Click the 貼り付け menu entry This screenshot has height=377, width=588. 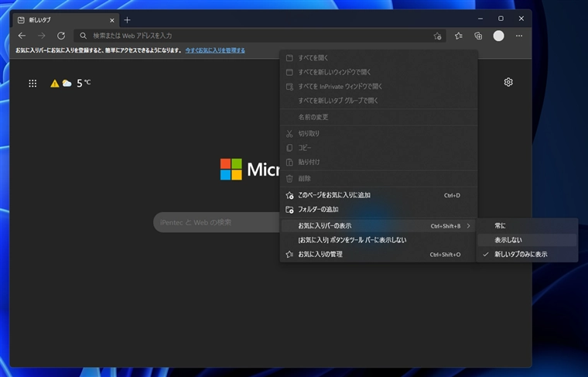point(378,162)
